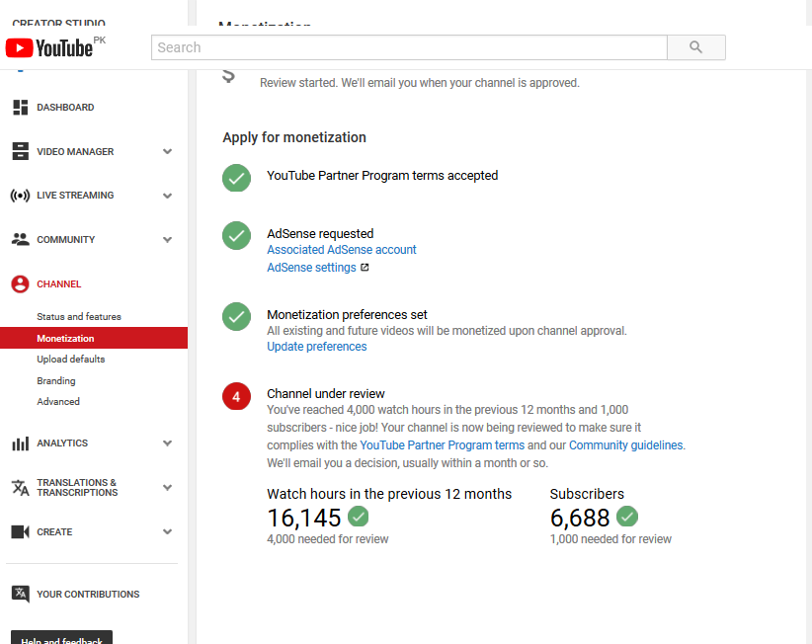Open the AdSense settings link

coord(311,268)
